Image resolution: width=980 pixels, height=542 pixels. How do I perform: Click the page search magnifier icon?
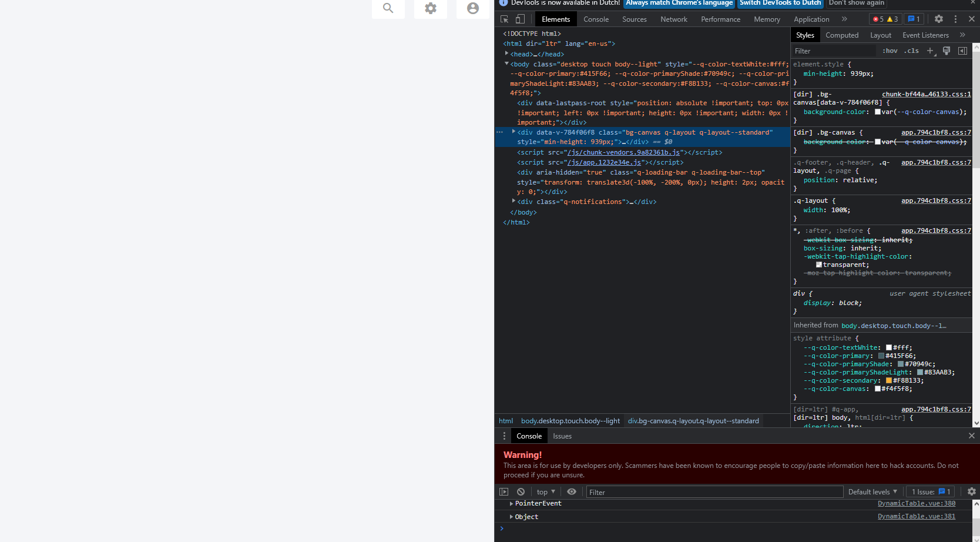[388, 8]
